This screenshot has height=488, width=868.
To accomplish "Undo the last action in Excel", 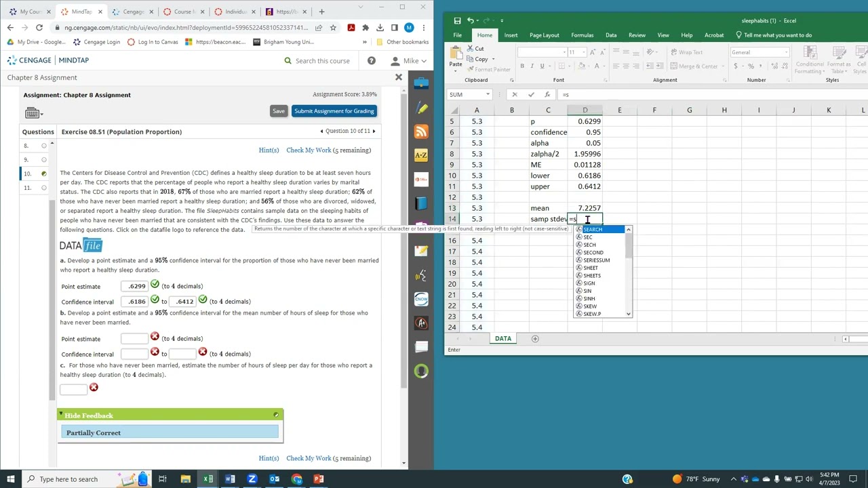I will click(471, 20).
